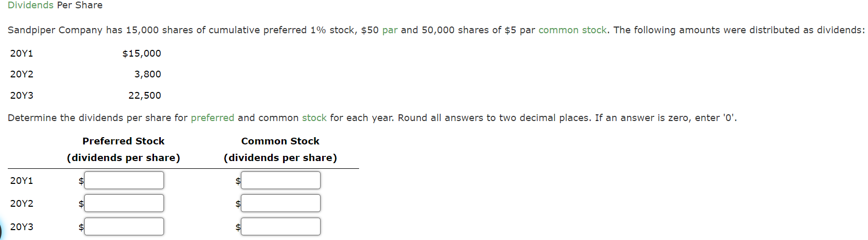
Task: Click the green "stock" link before "for each year"
Action: 314,118
